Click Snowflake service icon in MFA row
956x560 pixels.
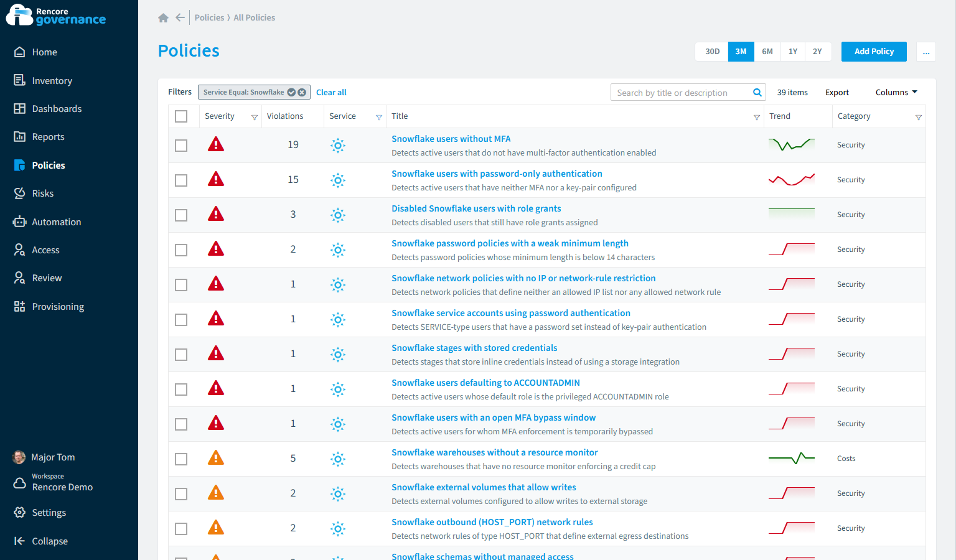point(338,146)
